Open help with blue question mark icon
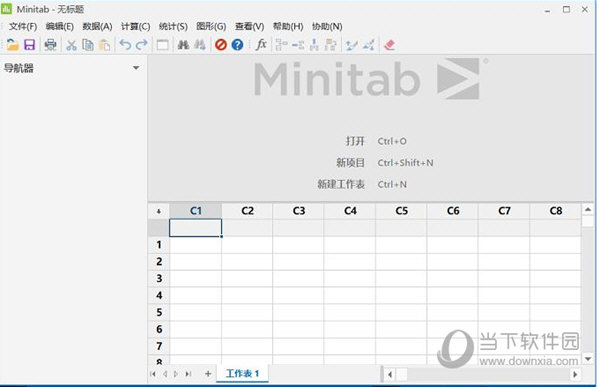This screenshot has height=387, width=600. [x=237, y=45]
